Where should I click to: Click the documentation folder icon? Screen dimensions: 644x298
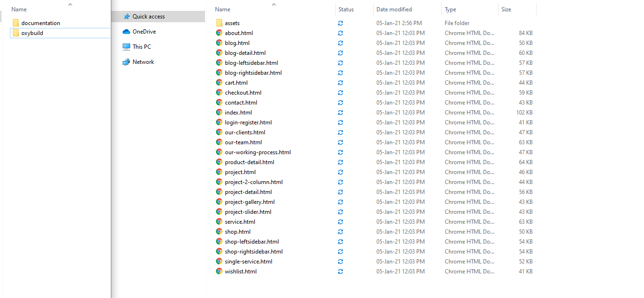pyautogui.click(x=16, y=23)
